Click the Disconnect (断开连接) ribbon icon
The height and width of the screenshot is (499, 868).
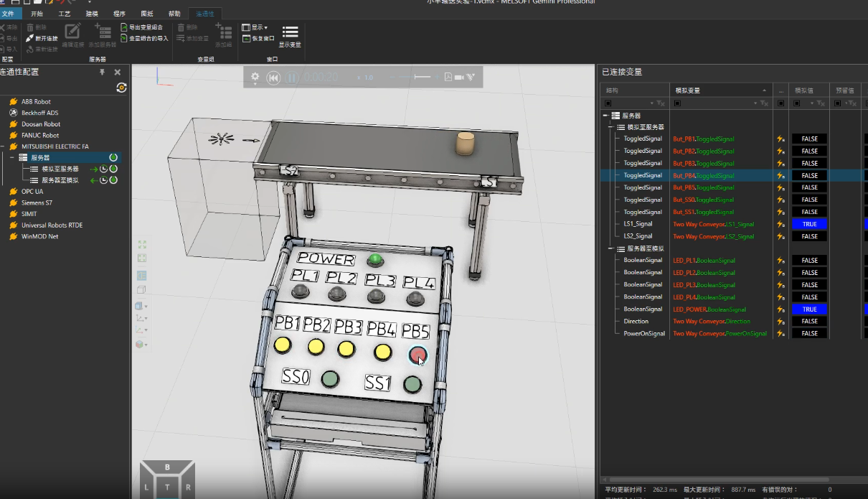pos(30,38)
